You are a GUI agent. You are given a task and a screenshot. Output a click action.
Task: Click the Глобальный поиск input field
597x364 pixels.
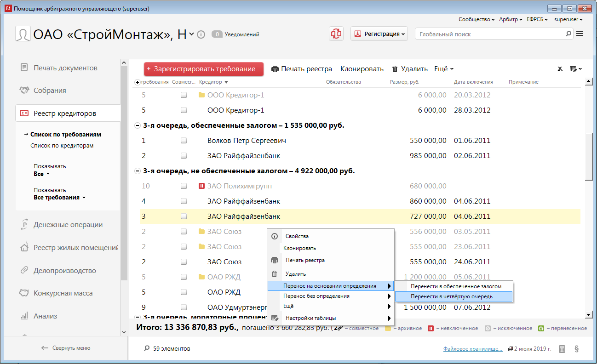(490, 34)
